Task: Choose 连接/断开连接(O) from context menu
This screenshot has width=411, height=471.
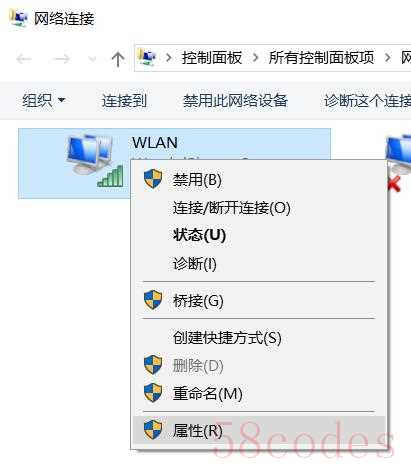Action: pos(232,208)
